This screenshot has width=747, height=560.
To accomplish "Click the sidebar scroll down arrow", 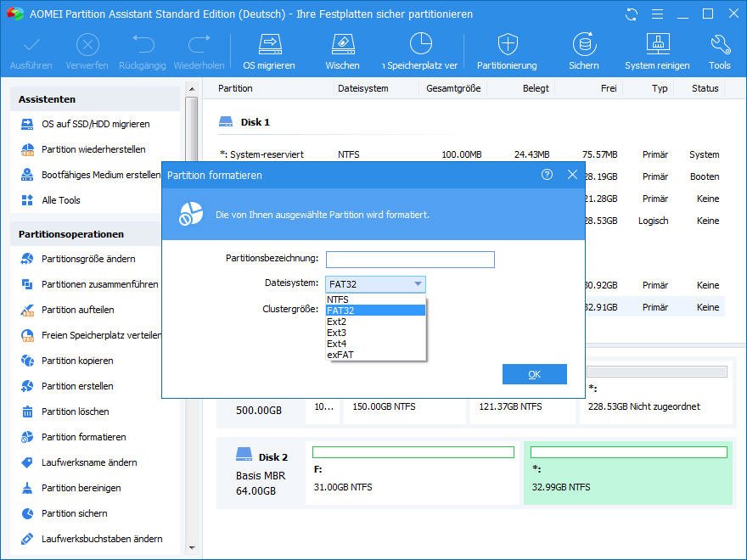I will (192, 548).
